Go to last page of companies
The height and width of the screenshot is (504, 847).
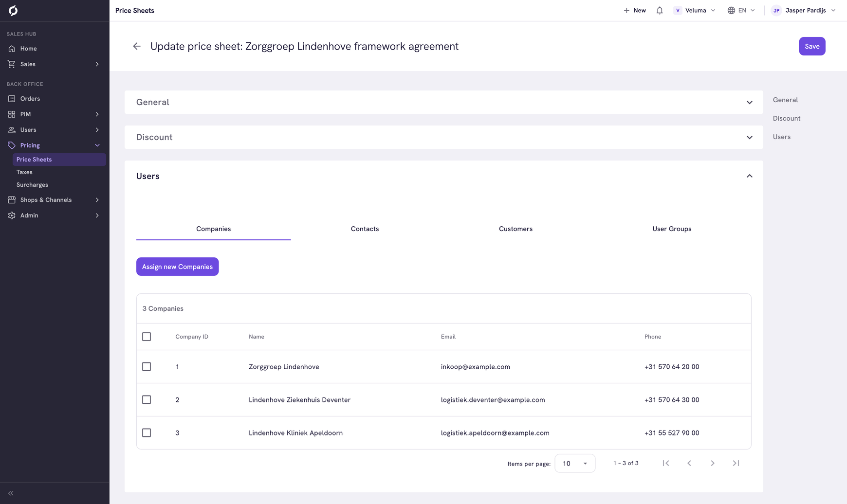tap(736, 463)
